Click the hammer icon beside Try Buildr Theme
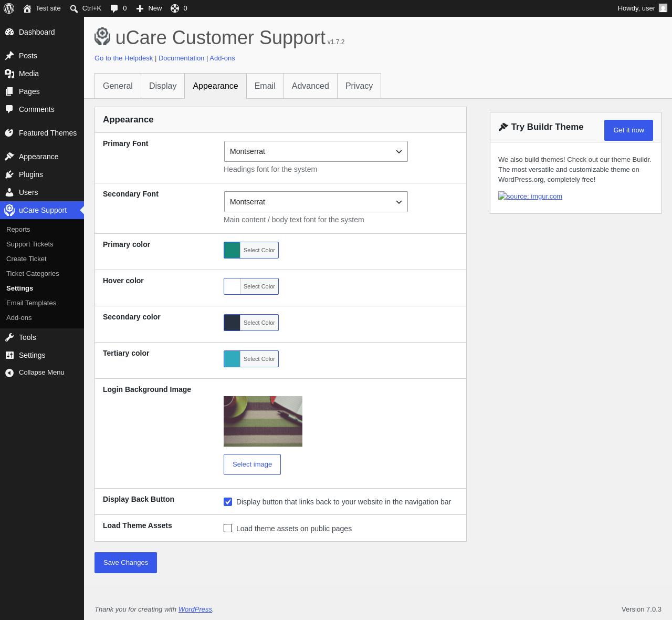This screenshot has height=620, width=672. click(503, 127)
